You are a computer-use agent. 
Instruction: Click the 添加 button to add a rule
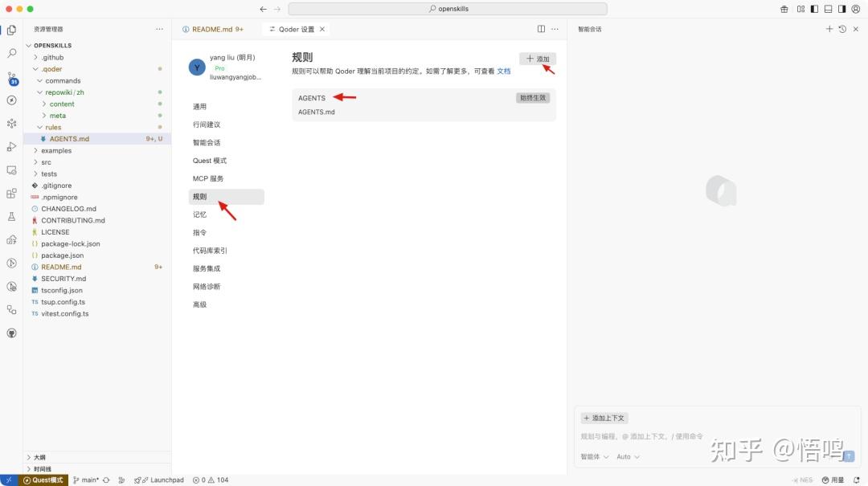pyautogui.click(x=537, y=58)
